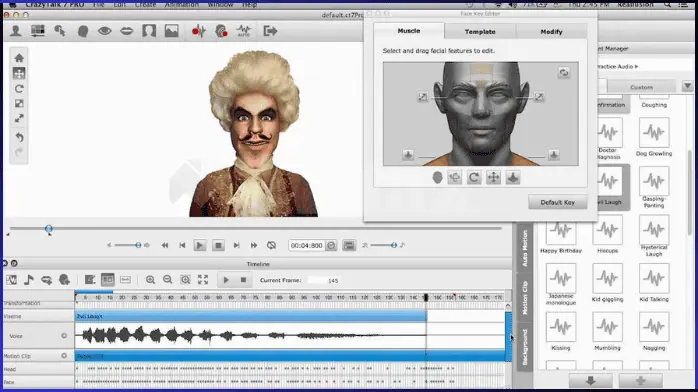This screenshot has height=392, width=698.
Task: Select the Dog Growling audio thumbnail
Action: (654, 133)
